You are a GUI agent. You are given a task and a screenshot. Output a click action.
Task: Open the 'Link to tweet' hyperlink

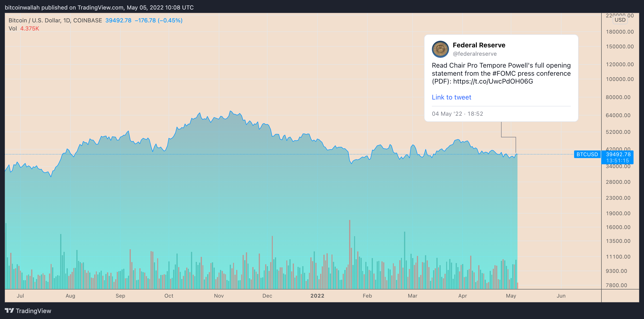coord(451,97)
